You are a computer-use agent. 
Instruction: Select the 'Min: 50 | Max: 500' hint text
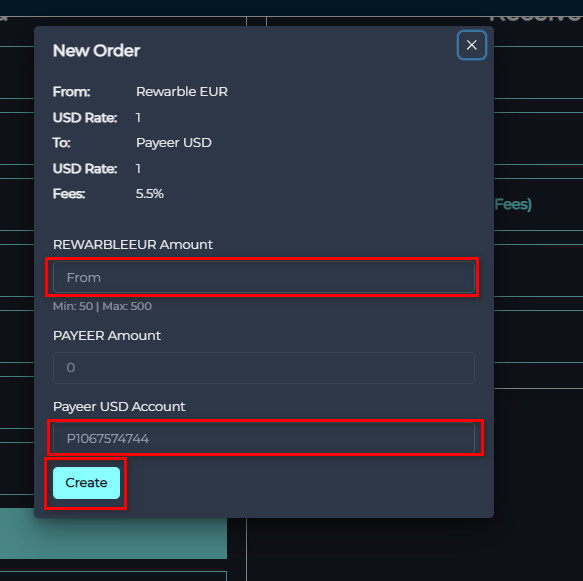click(102, 306)
